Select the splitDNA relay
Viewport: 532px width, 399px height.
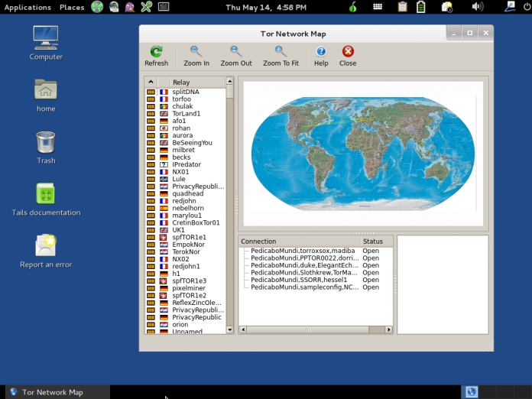[185, 92]
